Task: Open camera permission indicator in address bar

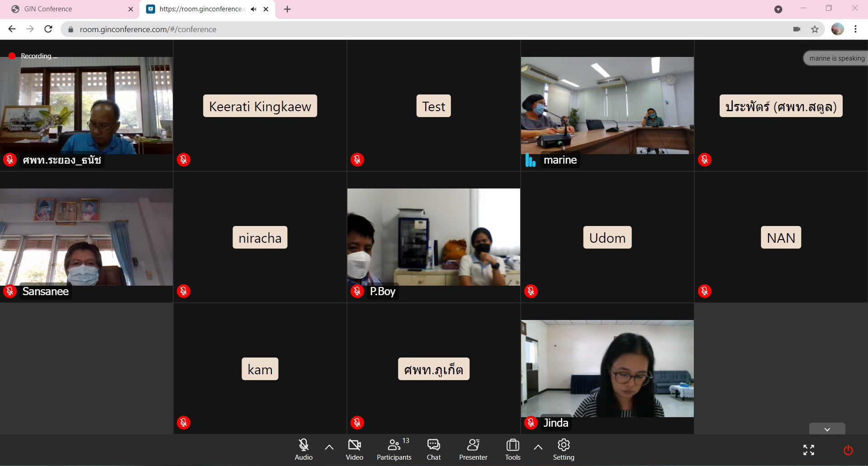Action: (x=797, y=29)
